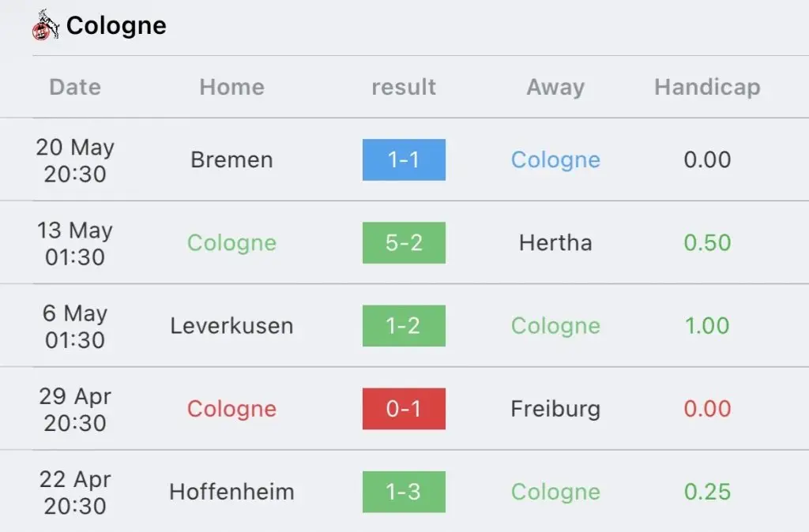The height and width of the screenshot is (532, 809).
Task: Open the Cologne team title
Action: [116, 26]
